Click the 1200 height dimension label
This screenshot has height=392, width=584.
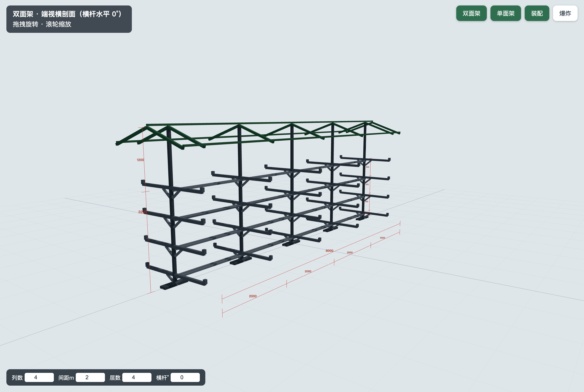(x=140, y=160)
